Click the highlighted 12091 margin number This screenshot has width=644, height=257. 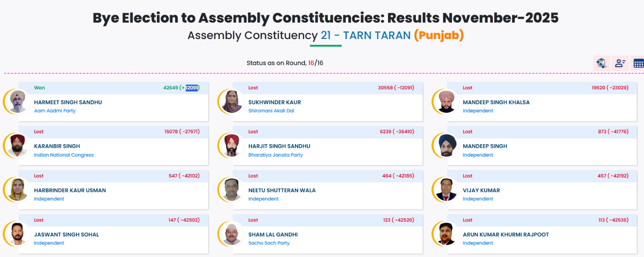coord(192,88)
